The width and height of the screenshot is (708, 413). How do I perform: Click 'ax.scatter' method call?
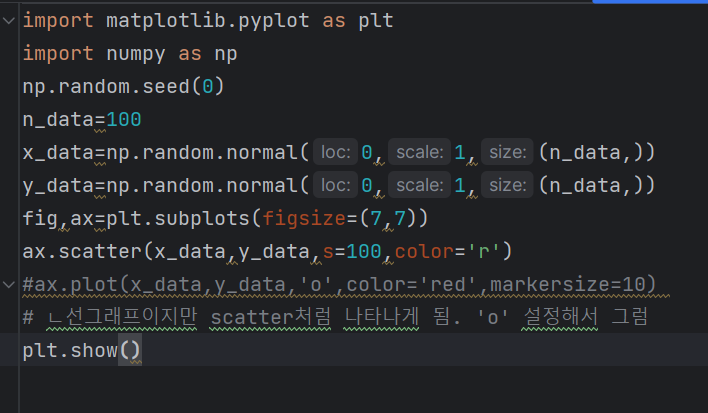tap(82, 251)
